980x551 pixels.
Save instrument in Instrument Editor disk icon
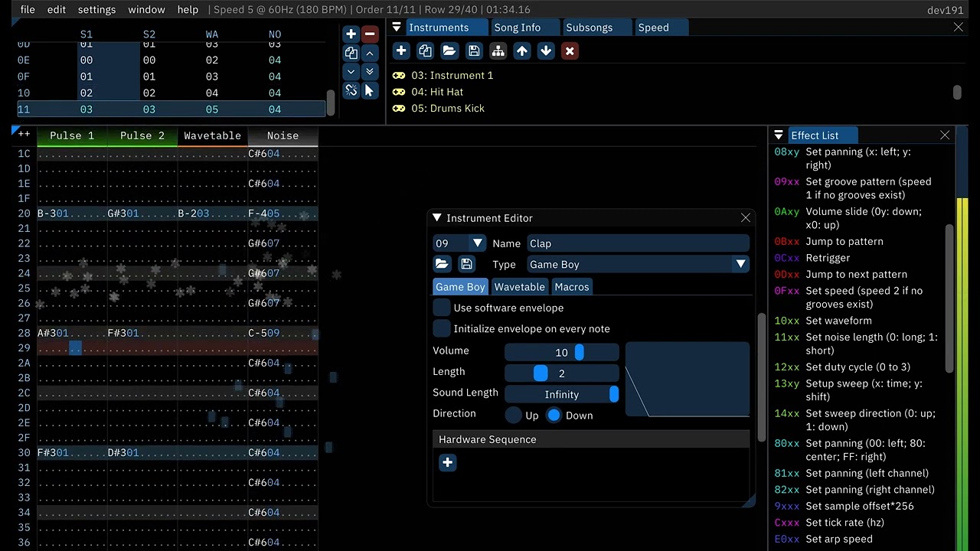pos(466,264)
